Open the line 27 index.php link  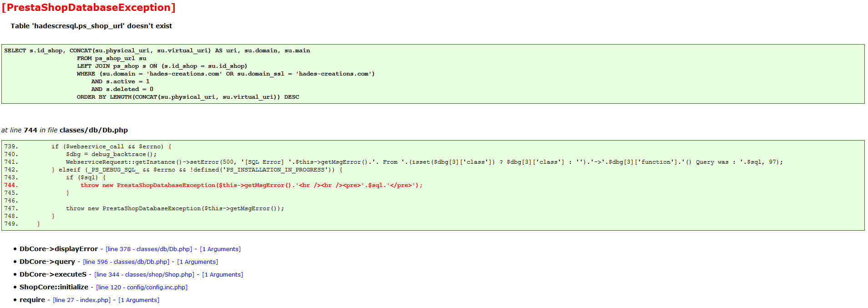pyautogui.click(x=82, y=300)
